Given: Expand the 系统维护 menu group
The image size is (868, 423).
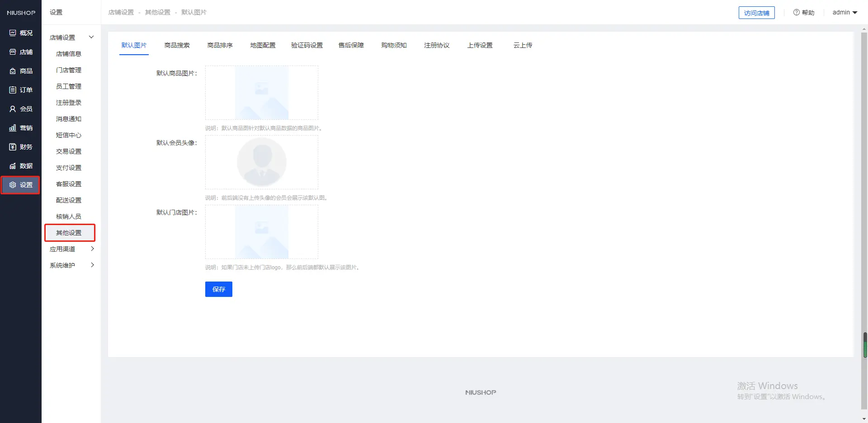Looking at the screenshot, I should (92, 265).
